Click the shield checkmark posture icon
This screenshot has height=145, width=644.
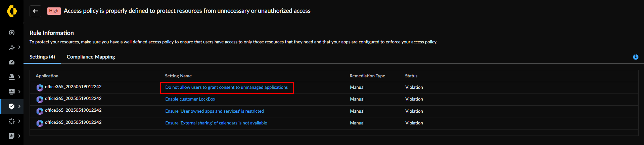(x=12, y=106)
